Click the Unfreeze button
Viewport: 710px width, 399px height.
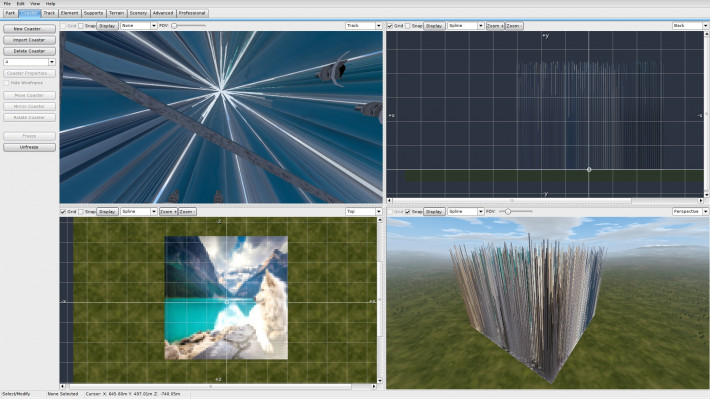coord(29,147)
